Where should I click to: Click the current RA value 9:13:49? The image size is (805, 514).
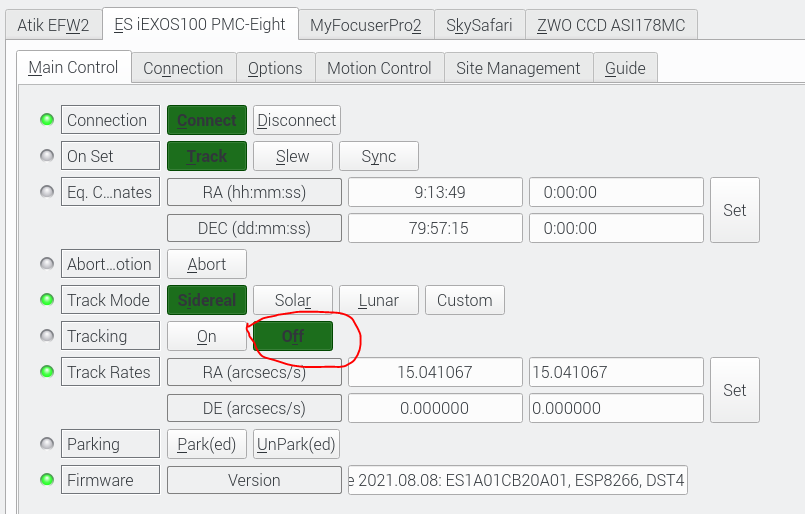(435, 192)
